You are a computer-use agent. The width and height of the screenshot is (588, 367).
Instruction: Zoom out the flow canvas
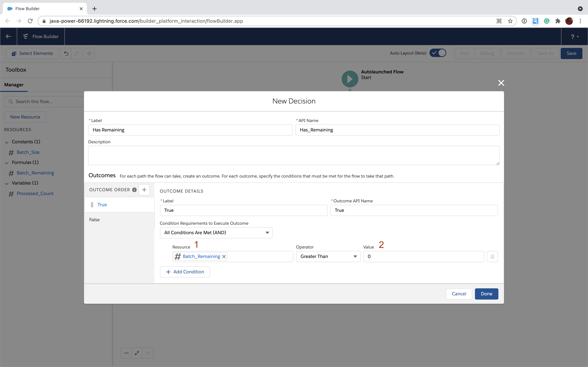click(126, 353)
